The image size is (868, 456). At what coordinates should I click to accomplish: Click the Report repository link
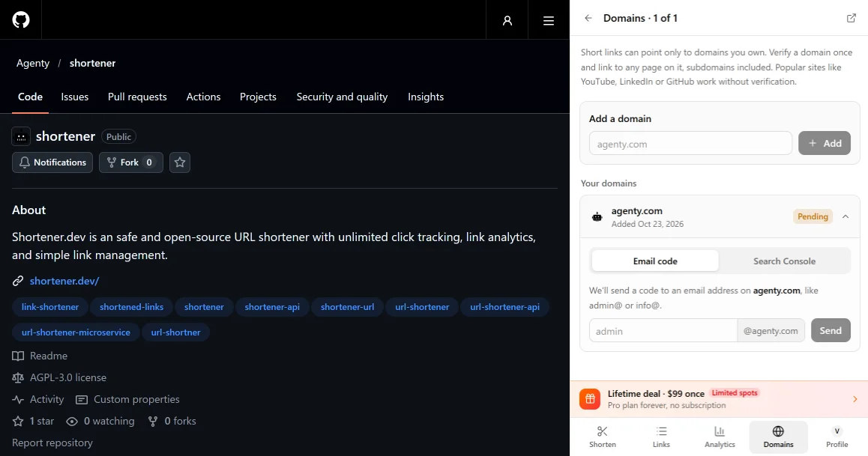pos(52,443)
